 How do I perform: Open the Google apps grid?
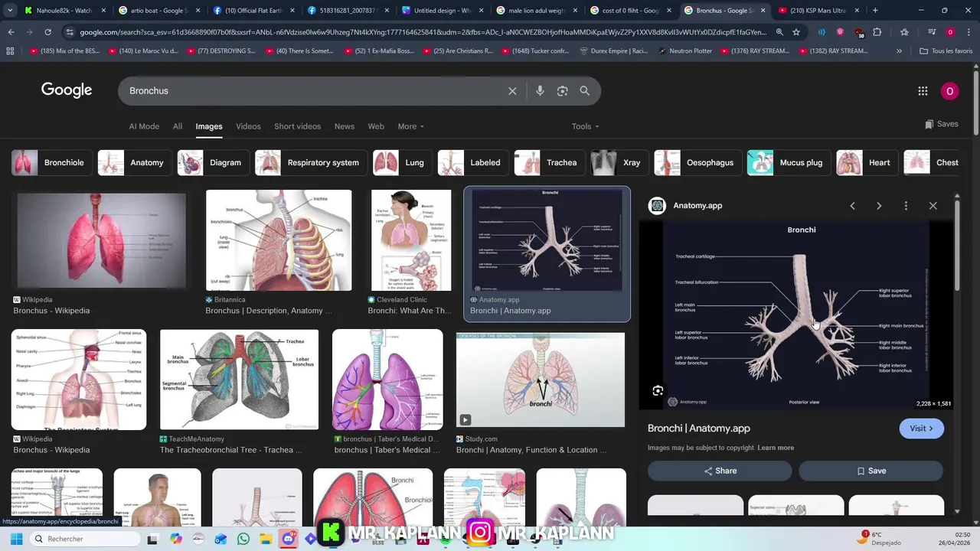(x=923, y=91)
